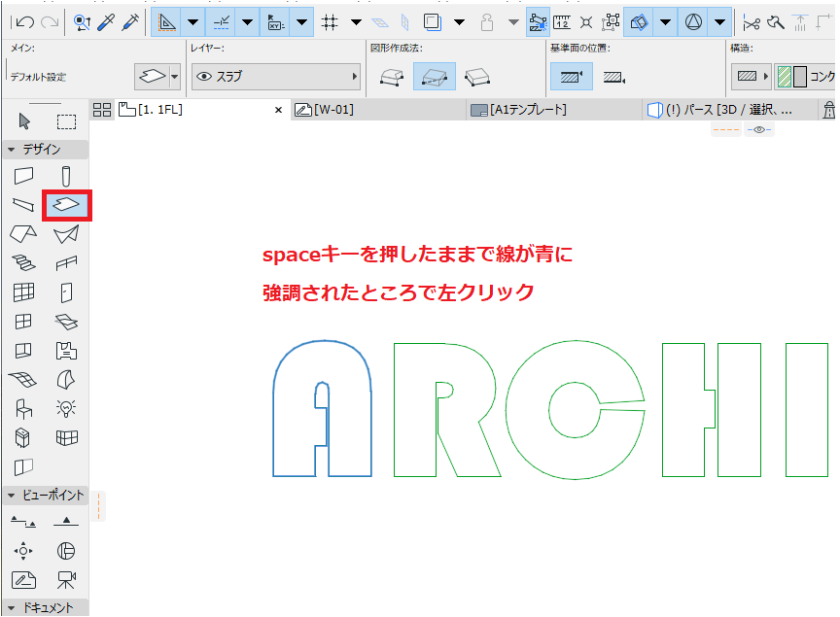
Task: Select bottom reference plane position option
Action: pos(614,77)
